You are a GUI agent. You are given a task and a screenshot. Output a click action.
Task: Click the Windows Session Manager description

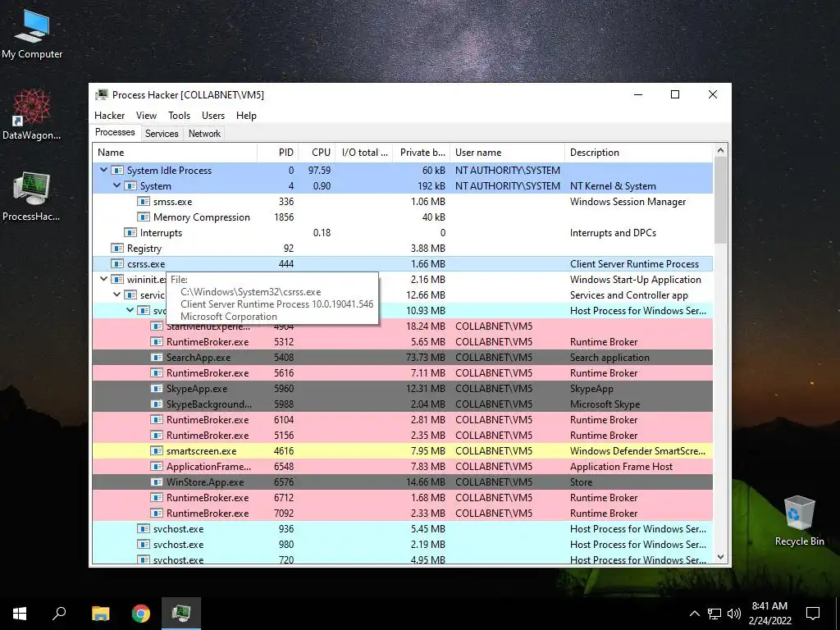[x=628, y=202]
